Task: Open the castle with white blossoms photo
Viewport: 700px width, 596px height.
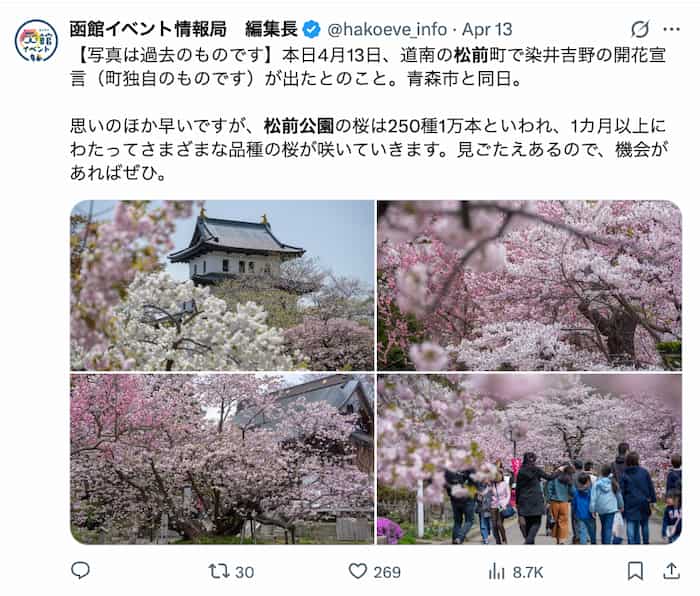Action: 222,285
